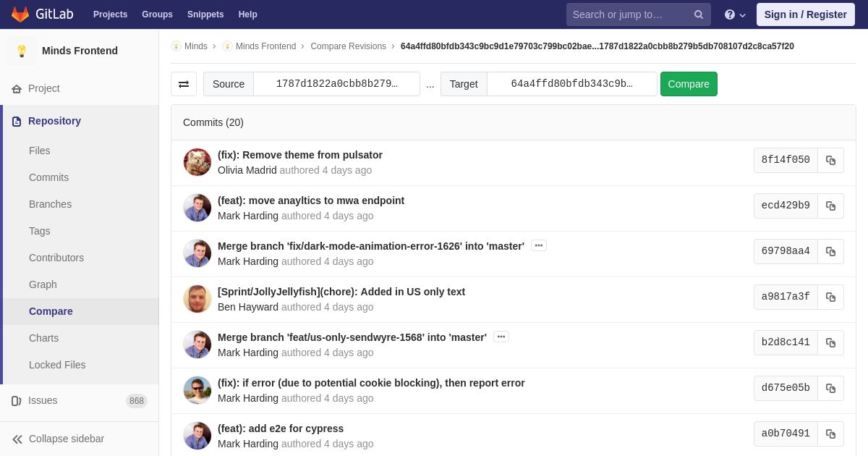Open Groups menu in top bar
The image size is (868, 456).
pos(157,14)
